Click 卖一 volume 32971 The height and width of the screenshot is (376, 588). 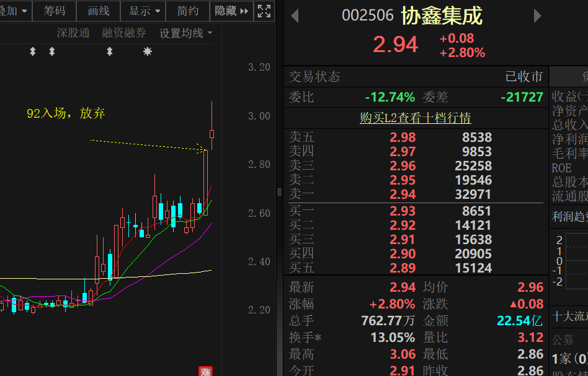[x=473, y=195]
